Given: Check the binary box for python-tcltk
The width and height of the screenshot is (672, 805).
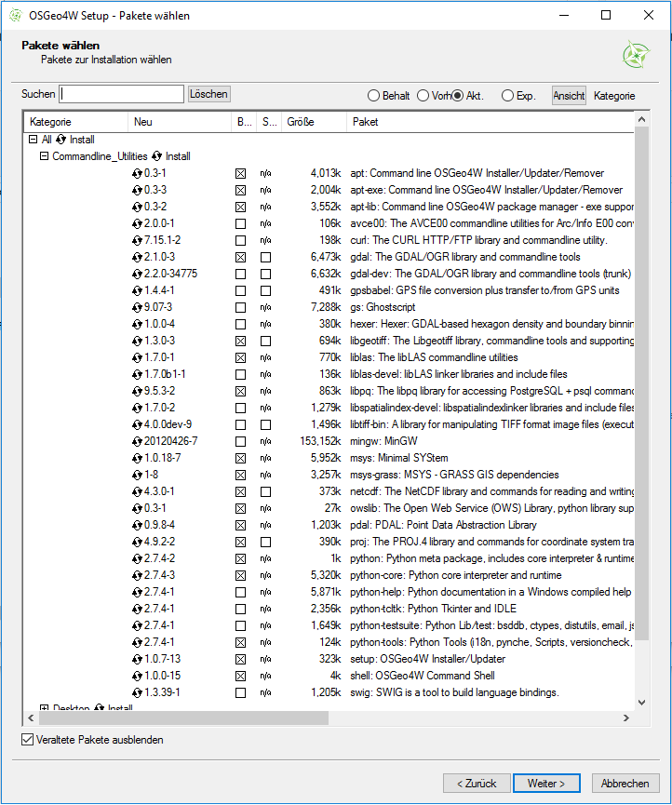Looking at the screenshot, I should click(240, 609).
